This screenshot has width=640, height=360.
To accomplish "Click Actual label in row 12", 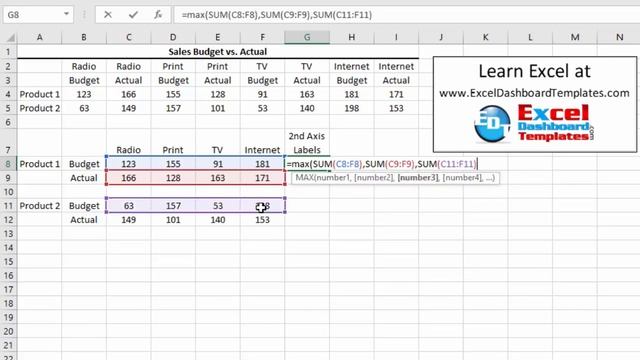I will point(84,220).
